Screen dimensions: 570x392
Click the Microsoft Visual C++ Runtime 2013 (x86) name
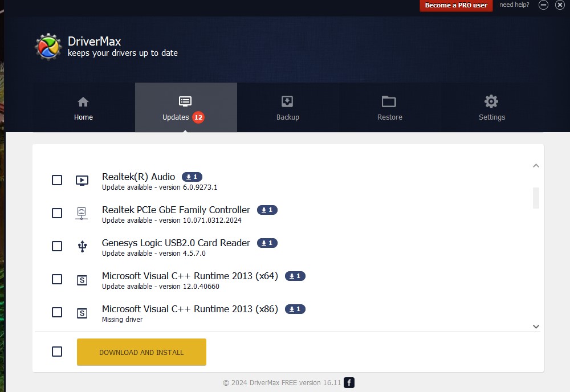coord(190,309)
